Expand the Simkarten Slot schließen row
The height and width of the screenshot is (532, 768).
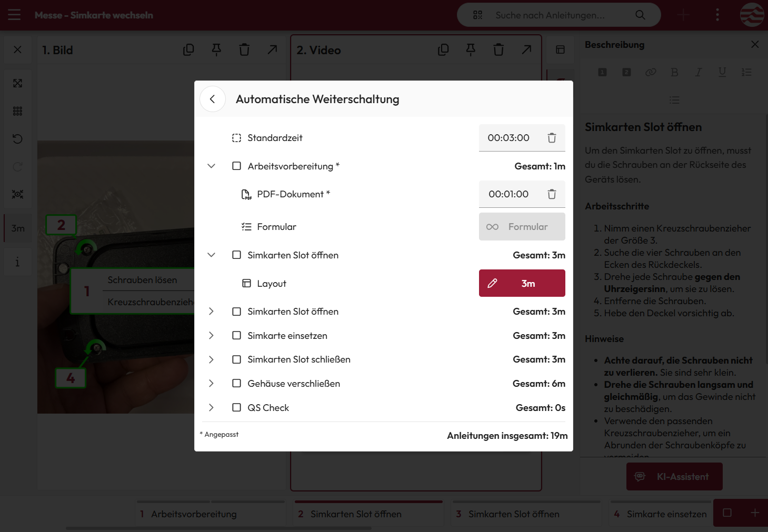211,359
